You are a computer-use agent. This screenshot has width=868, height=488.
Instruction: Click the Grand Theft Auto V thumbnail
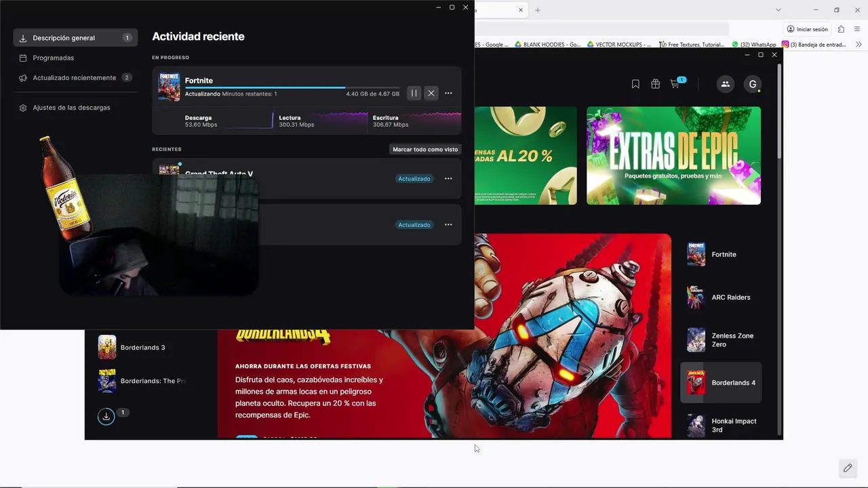point(169,169)
